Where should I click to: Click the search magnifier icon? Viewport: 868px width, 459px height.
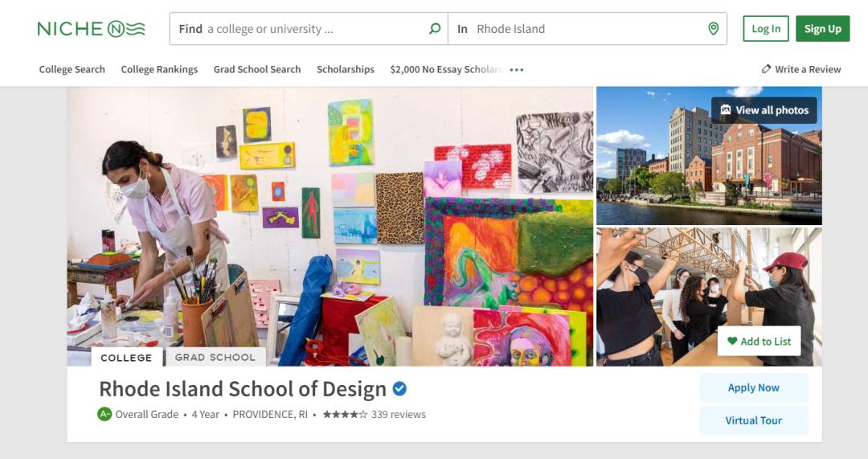coord(435,29)
